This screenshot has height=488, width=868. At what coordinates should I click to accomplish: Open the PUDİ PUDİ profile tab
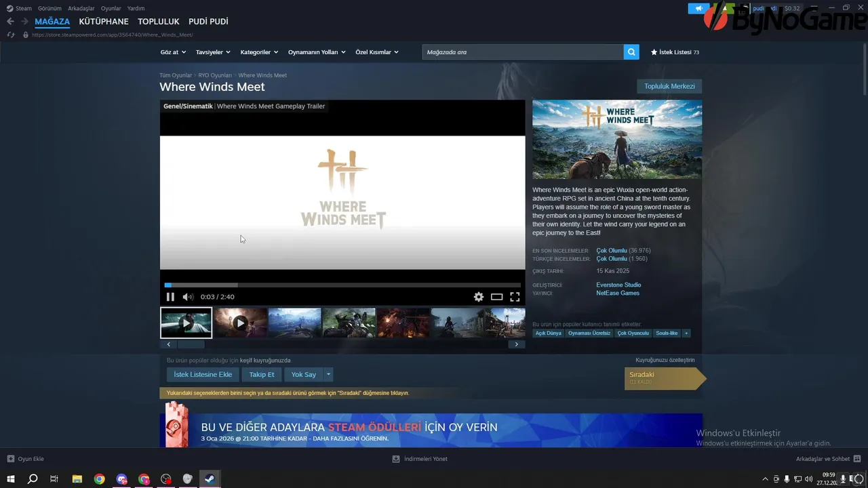pyautogui.click(x=208, y=22)
